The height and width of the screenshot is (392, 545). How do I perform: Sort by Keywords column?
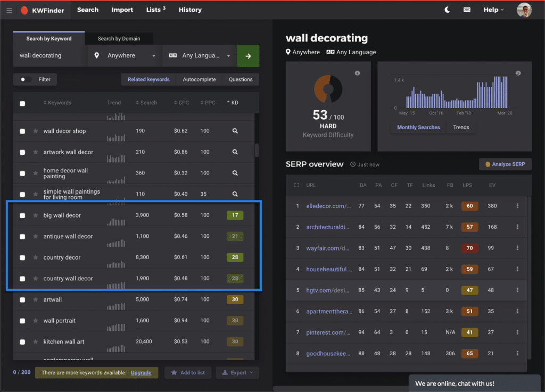click(57, 103)
